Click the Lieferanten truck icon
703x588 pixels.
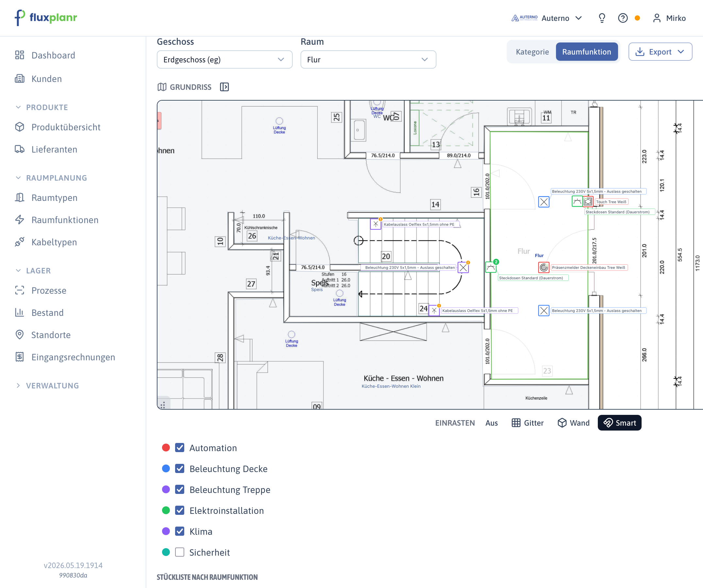[x=20, y=149]
